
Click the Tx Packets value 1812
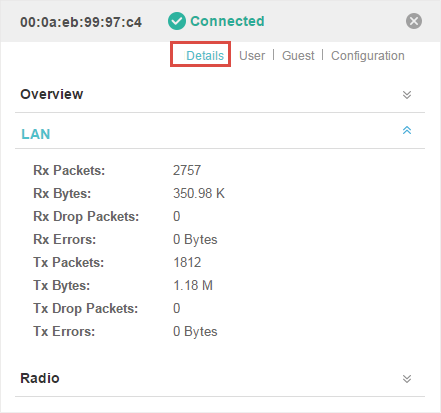pyautogui.click(x=187, y=262)
